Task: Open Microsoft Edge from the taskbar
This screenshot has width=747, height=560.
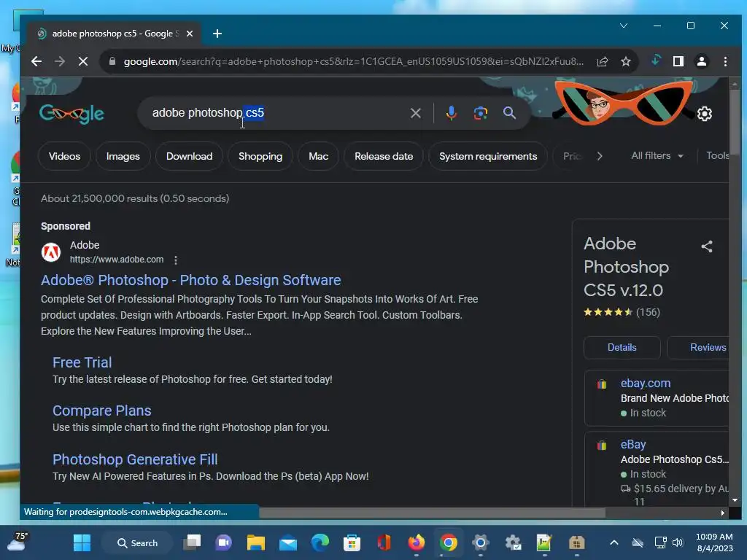Action: click(x=320, y=542)
